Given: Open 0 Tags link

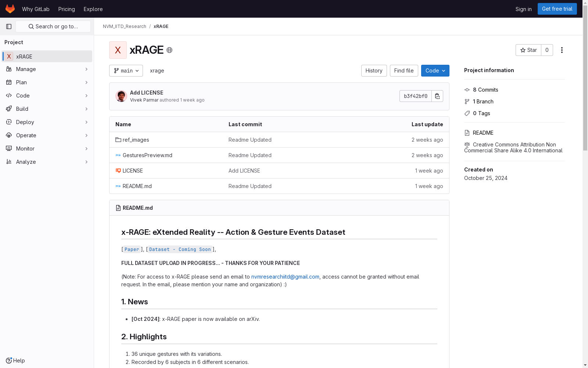Looking at the screenshot, I should pyautogui.click(x=481, y=113).
